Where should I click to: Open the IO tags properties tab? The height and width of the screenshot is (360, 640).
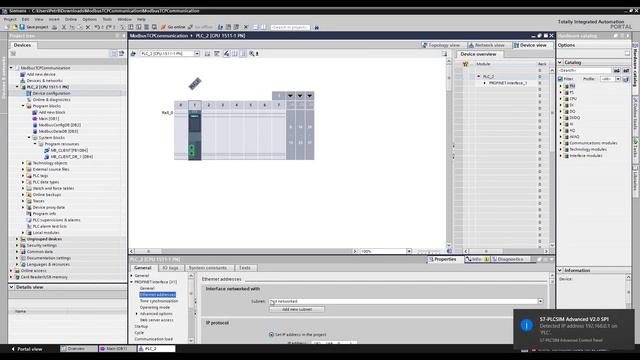point(170,268)
